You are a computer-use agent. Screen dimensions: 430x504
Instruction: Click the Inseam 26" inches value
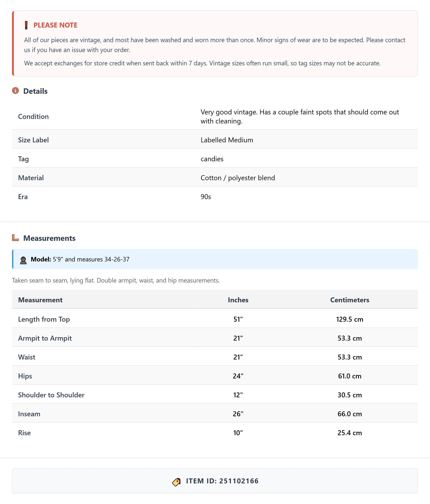(238, 414)
